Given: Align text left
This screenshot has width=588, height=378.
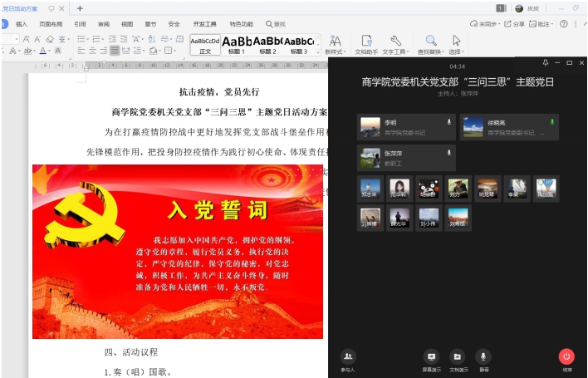Looking at the screenshot, I should tap(81, 50).
